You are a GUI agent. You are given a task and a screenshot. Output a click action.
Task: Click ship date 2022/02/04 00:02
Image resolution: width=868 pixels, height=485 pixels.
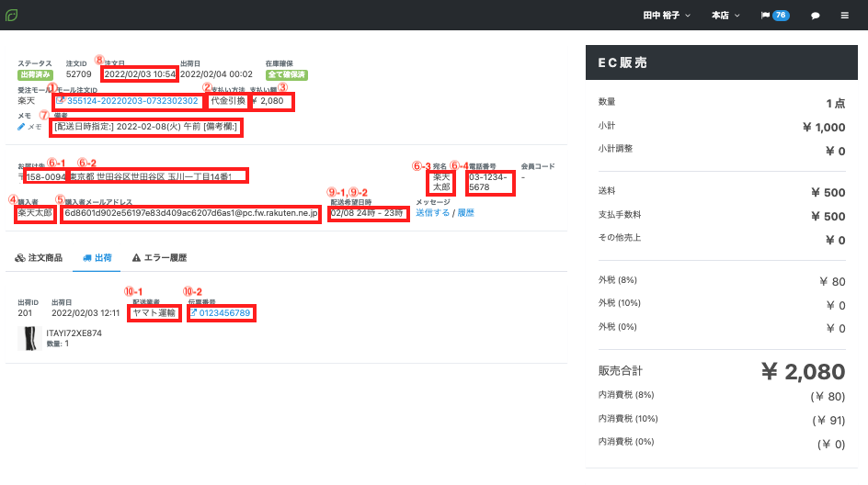[x=216, y=74]
